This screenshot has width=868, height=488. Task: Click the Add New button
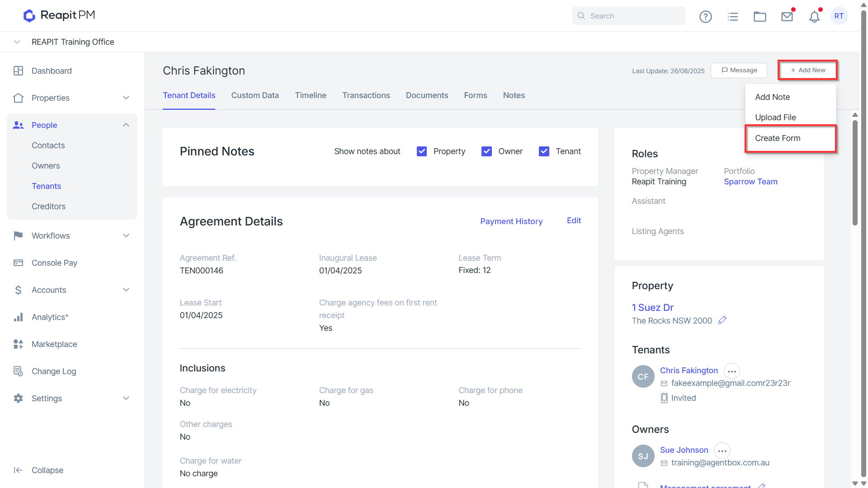point(808,70)
